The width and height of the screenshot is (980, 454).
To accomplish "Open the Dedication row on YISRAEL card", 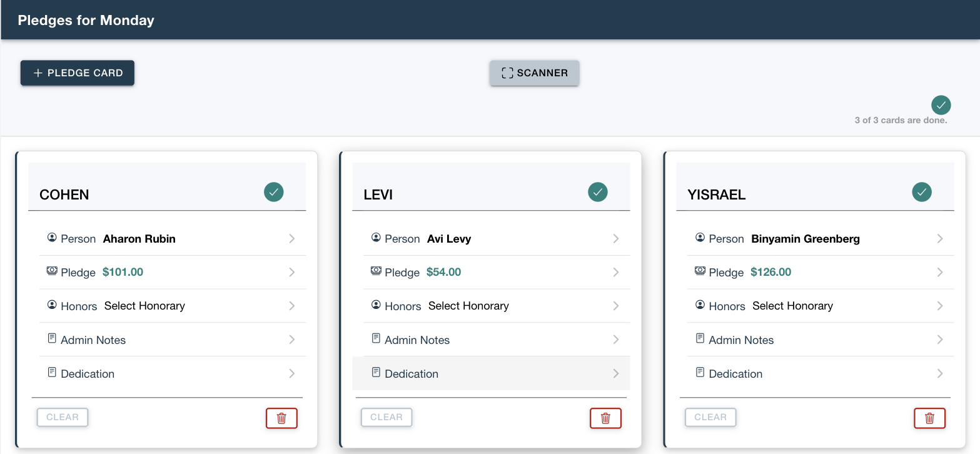I will click(821, 373).
